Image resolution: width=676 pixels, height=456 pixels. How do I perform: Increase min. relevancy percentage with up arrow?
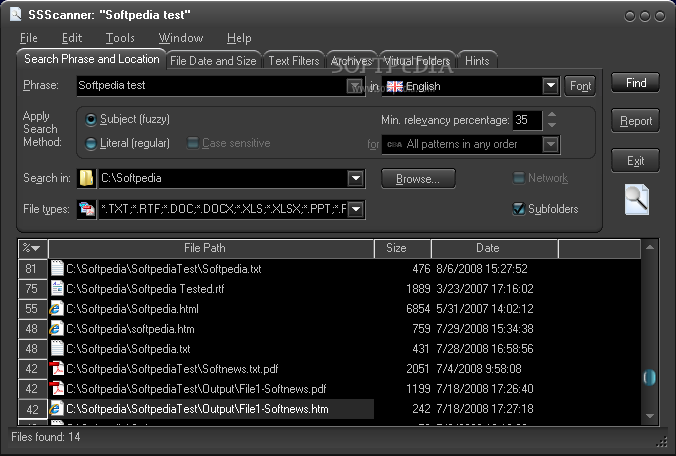click(552, 115)
